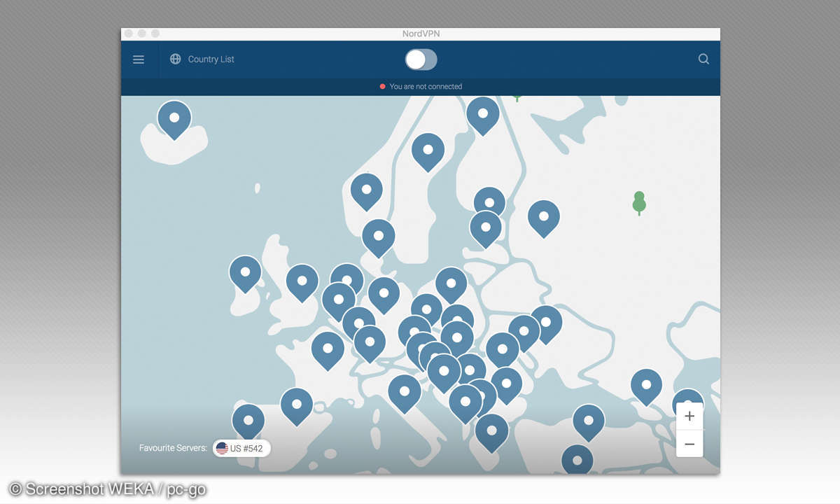Open the hamburger menu
The height and width of the screenshot is (504, 840).
139,59
